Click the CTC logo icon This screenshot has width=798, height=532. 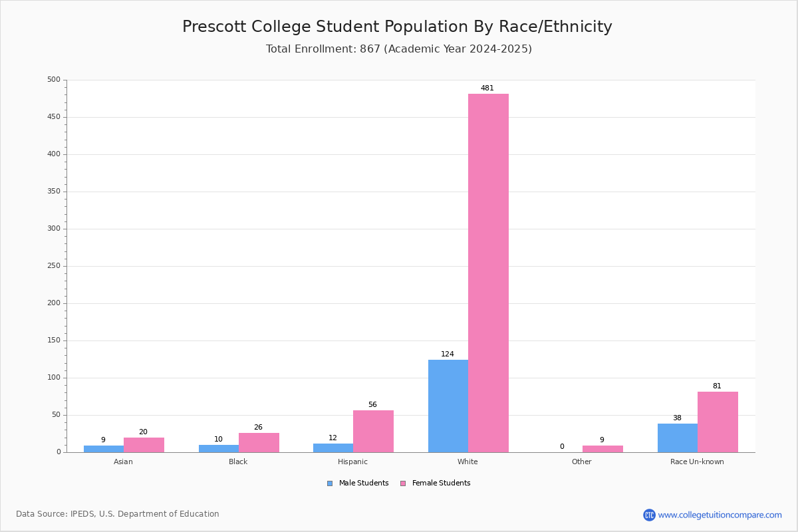pos(649,515)
